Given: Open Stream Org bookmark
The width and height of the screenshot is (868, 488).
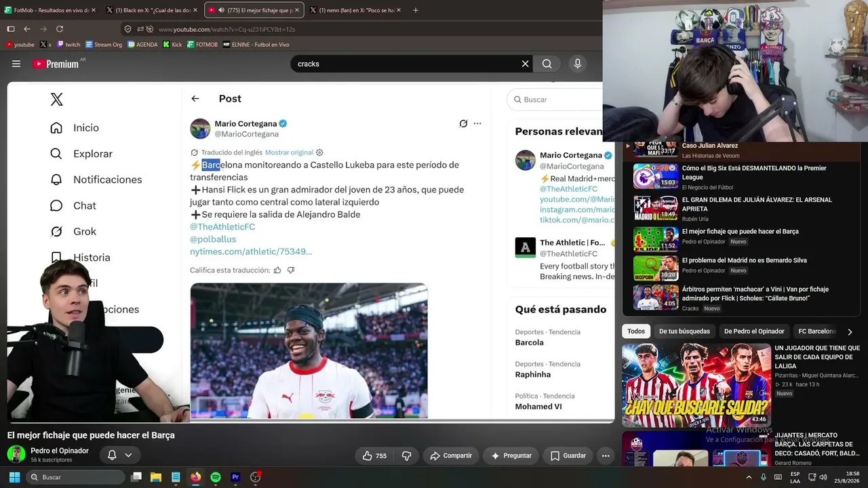Looking at the screenshot, I should pyautogui.click(x=104, y=45).
